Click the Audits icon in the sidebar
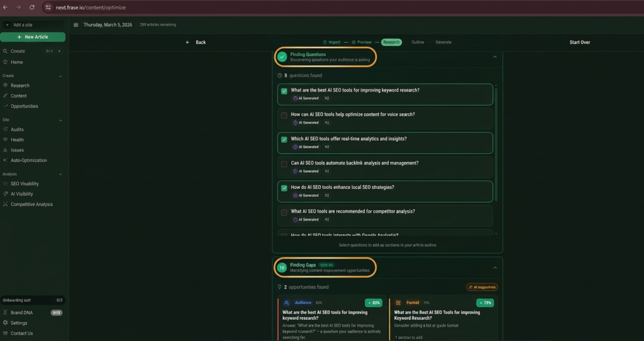Screen dimensions: 644x341 (5, 129)
